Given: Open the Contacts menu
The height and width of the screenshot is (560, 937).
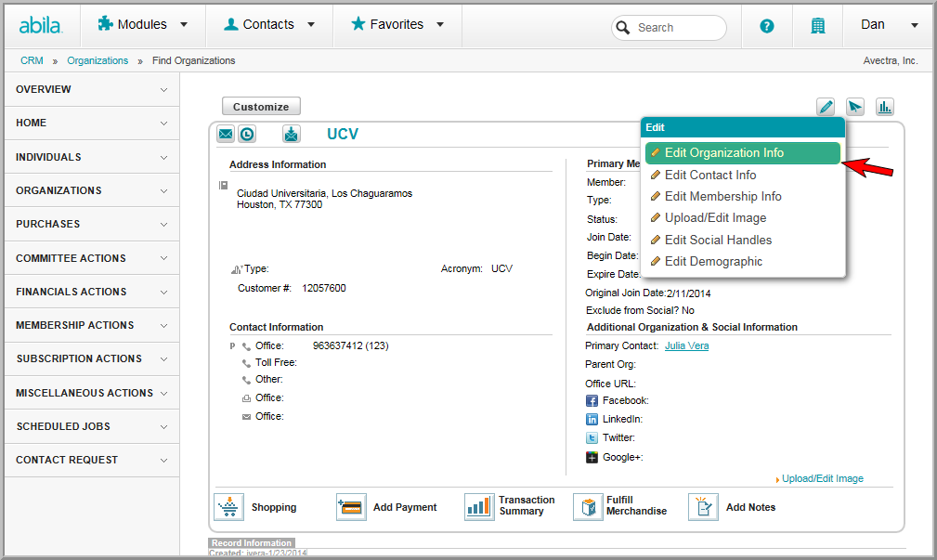Looking at the screenshot, I should (269, 24).
